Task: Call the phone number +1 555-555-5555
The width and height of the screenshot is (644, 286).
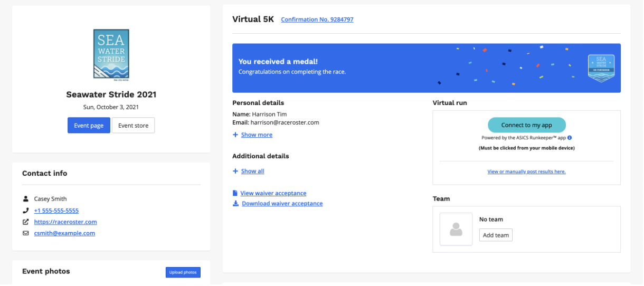Action: [56, 211]
